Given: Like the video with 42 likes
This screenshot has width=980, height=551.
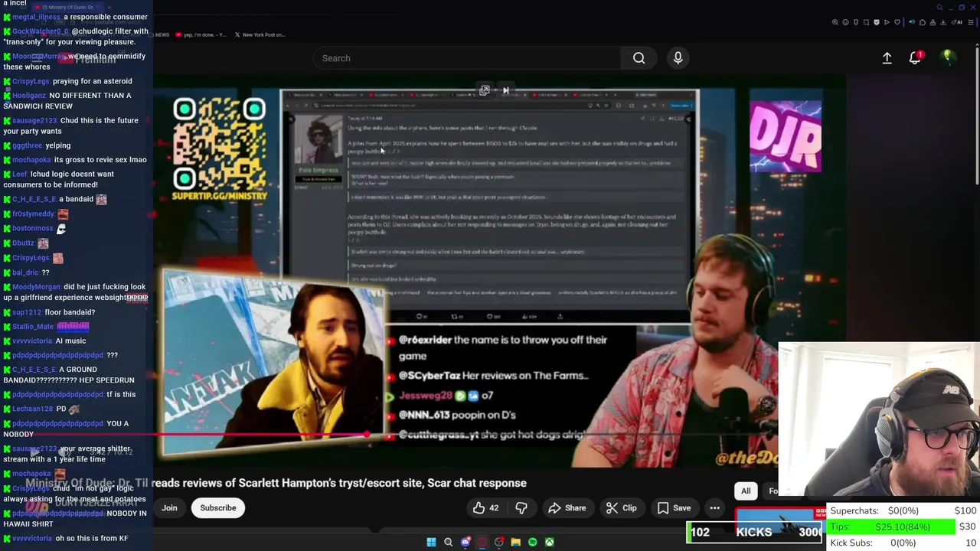Looking at the screenshot, I should pos(485,508).
